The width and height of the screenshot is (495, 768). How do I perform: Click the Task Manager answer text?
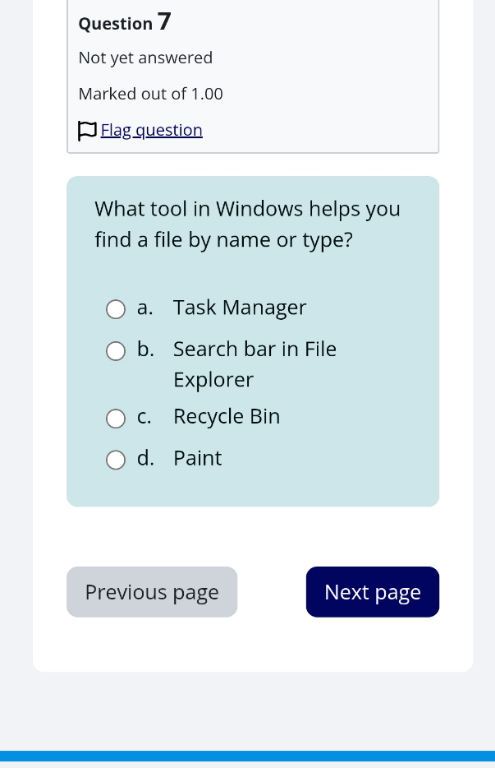click(x=239, y=308)
